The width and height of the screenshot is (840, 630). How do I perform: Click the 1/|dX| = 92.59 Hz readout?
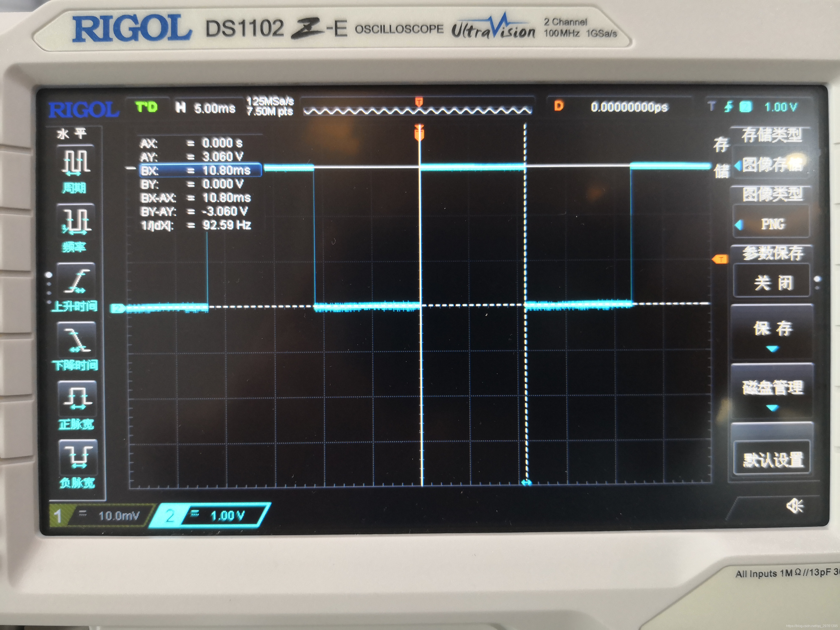196,225
